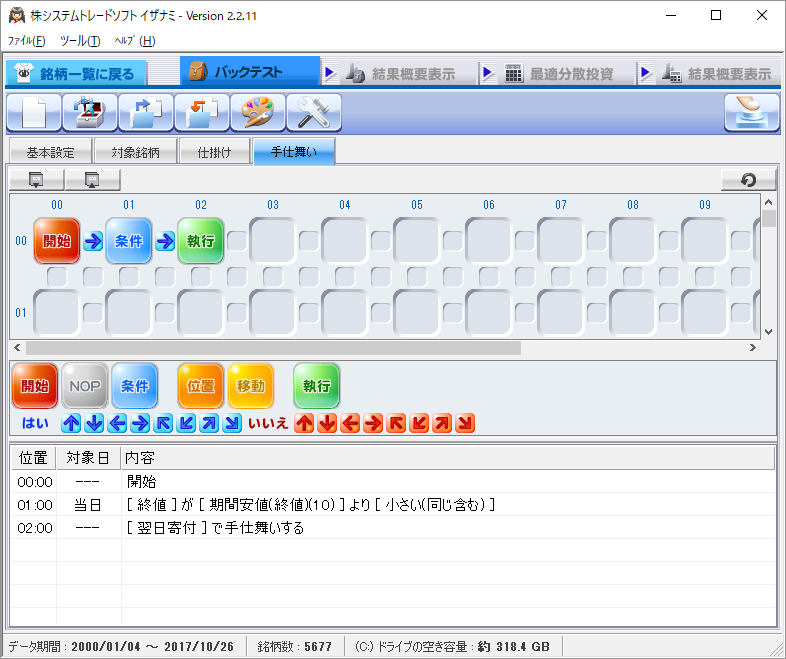Select the green 執行 block in grid column 02
The image size is (786, 659).
click(x=201, y=241)
